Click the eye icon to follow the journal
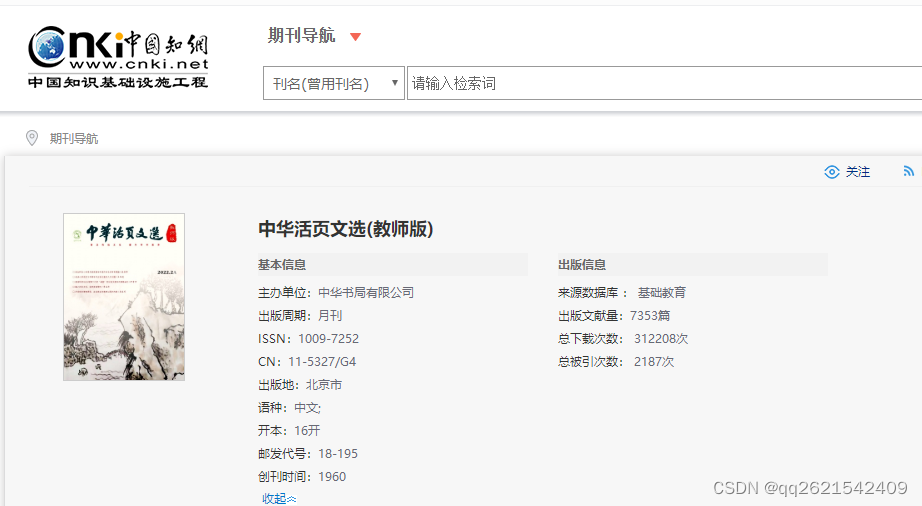 click(x=831, y=172)
